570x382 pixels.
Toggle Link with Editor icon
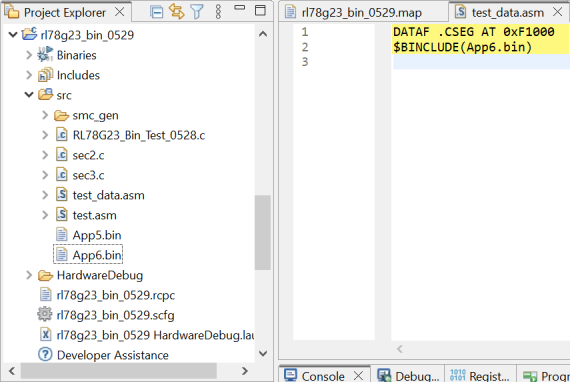point(177,11)
